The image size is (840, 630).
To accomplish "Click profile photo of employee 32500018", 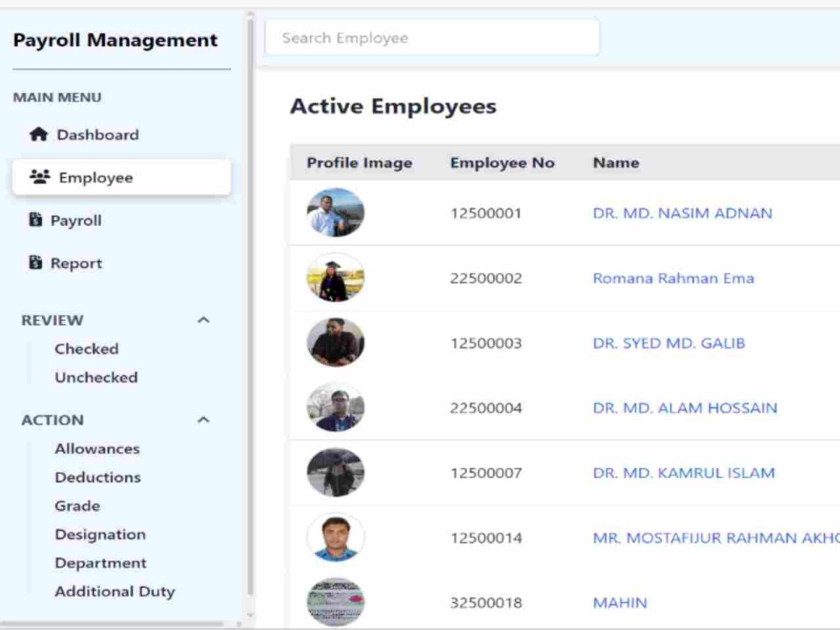I will click(x=335, y=601).
